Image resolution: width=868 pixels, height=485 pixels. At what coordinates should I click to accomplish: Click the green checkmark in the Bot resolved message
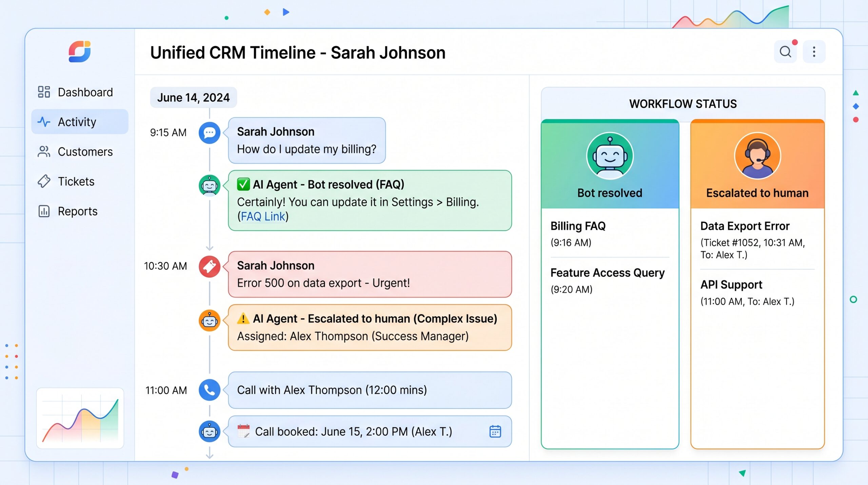pyautogui.click(x=243, y=184)
